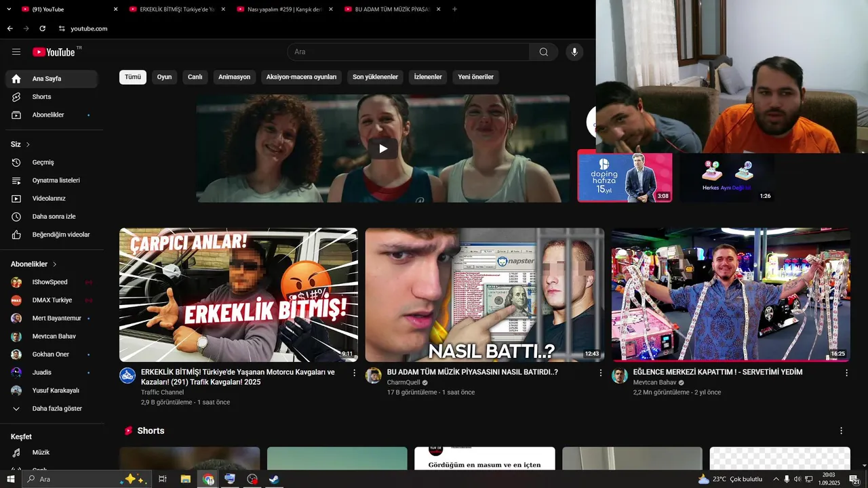Open a new browser tab
868x488 pixels.
point(454,9)
